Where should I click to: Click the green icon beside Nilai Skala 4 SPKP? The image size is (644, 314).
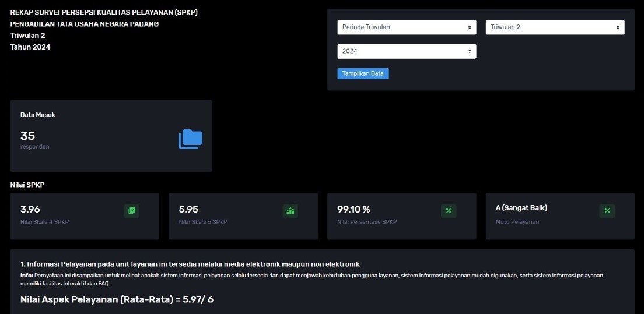(131, 211)
